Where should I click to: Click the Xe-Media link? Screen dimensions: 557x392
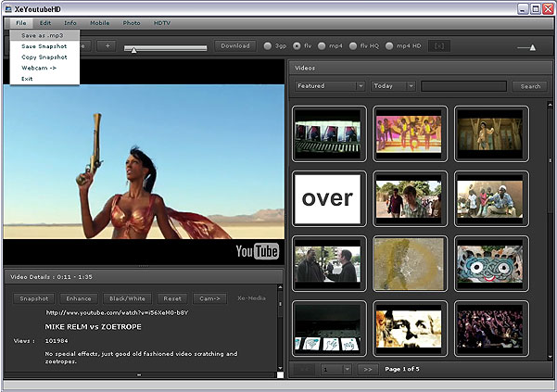pos(251,298)
